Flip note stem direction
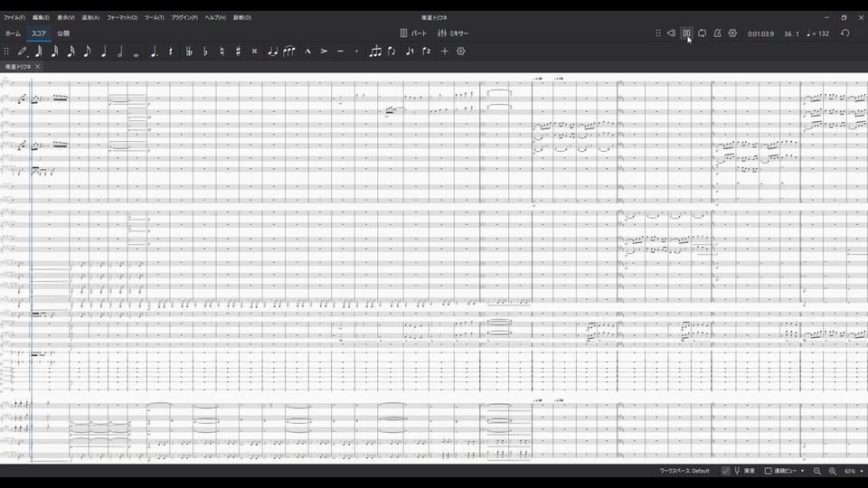Viewport: 868px width, 488px height. tap(392, 52)
